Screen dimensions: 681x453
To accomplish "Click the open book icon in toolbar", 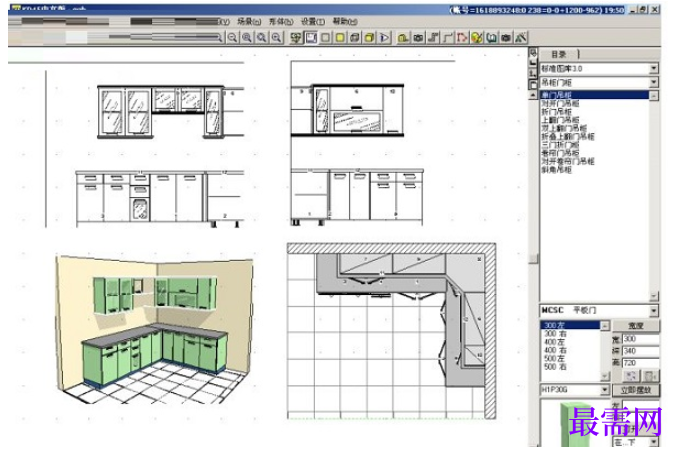I will pyautogui.click(x=492, y=38).
